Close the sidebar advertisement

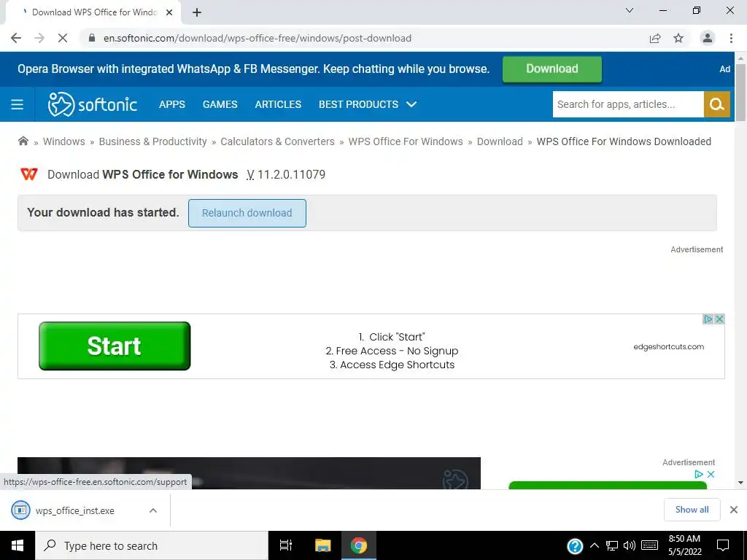[711, 474]
